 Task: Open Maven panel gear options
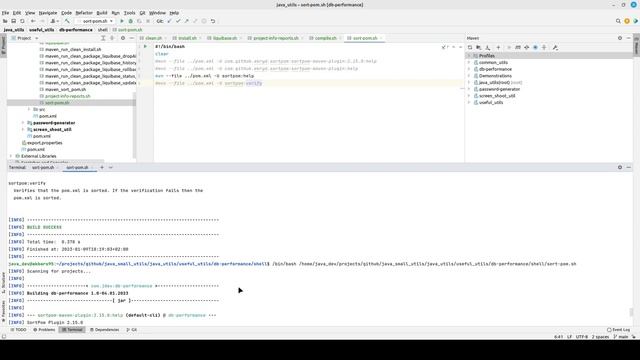tap(620, 38)
